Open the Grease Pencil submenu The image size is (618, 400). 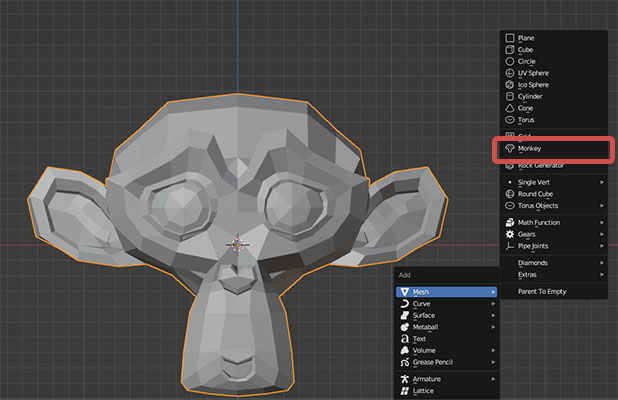(447, 362)
